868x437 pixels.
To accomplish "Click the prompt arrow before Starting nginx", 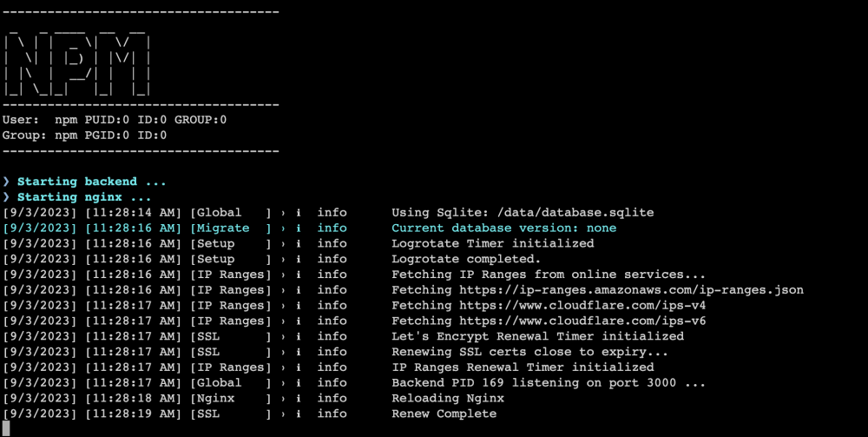I will pos(6,197).
